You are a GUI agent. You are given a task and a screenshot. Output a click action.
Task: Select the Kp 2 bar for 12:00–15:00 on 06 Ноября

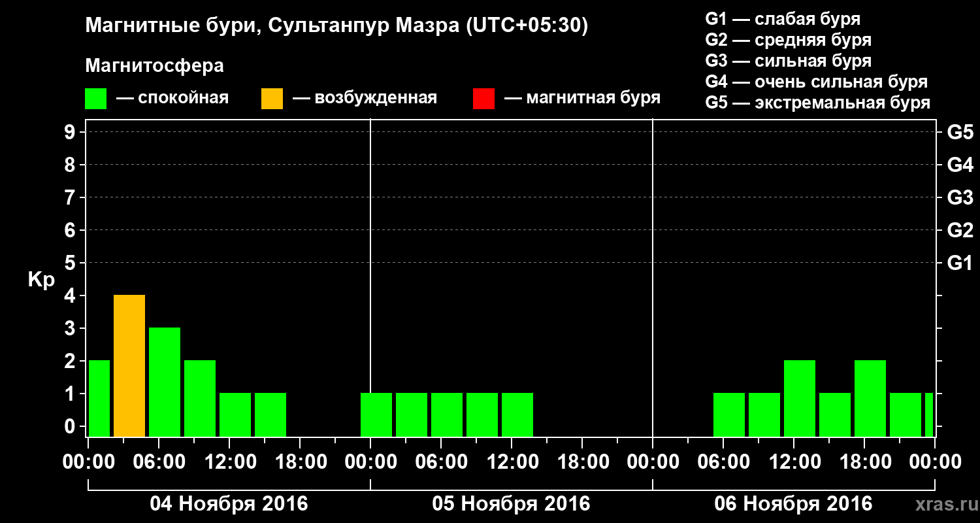[x=800, y=399]
